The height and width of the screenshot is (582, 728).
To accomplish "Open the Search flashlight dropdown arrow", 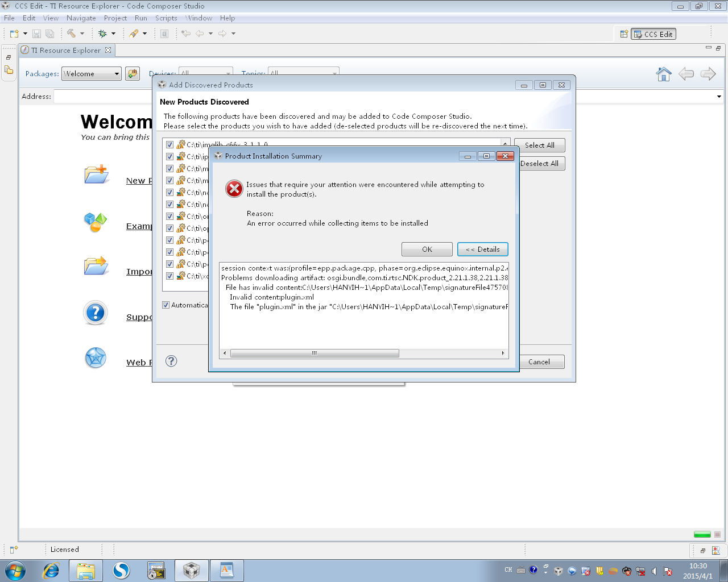I will coord(144,34).
